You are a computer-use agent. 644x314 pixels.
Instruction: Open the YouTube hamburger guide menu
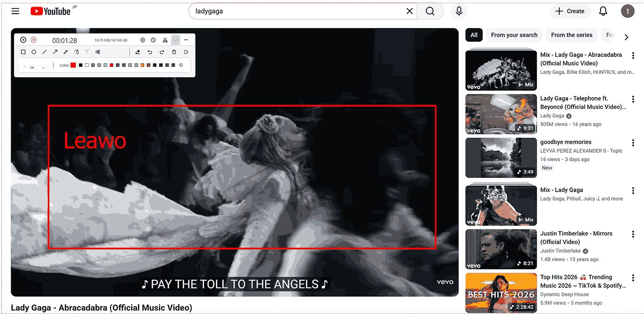(15, 11)
